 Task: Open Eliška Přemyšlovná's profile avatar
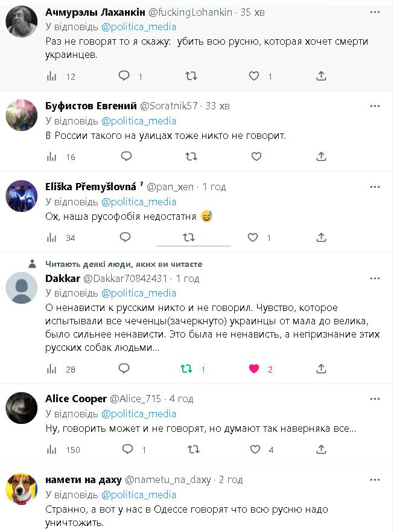(x=22, y=196)
